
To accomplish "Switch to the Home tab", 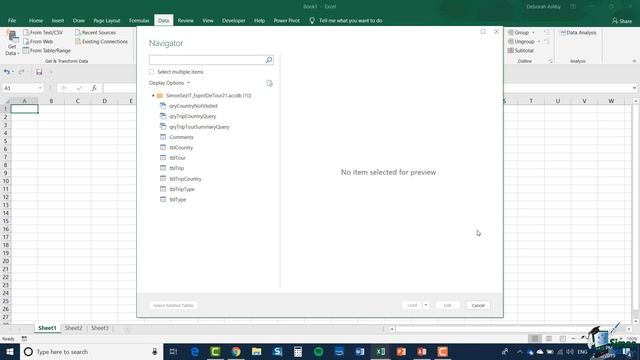I will [x=36, y=20].
